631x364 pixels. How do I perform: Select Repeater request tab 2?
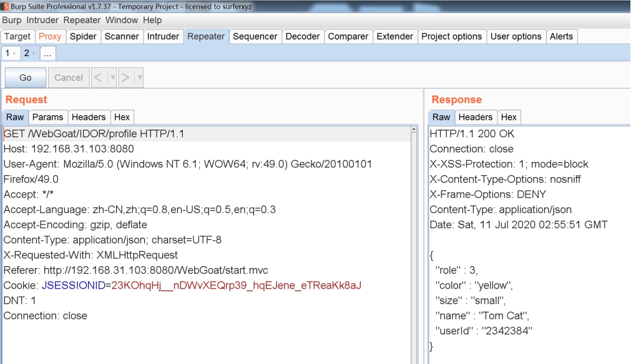coord(27,53)
